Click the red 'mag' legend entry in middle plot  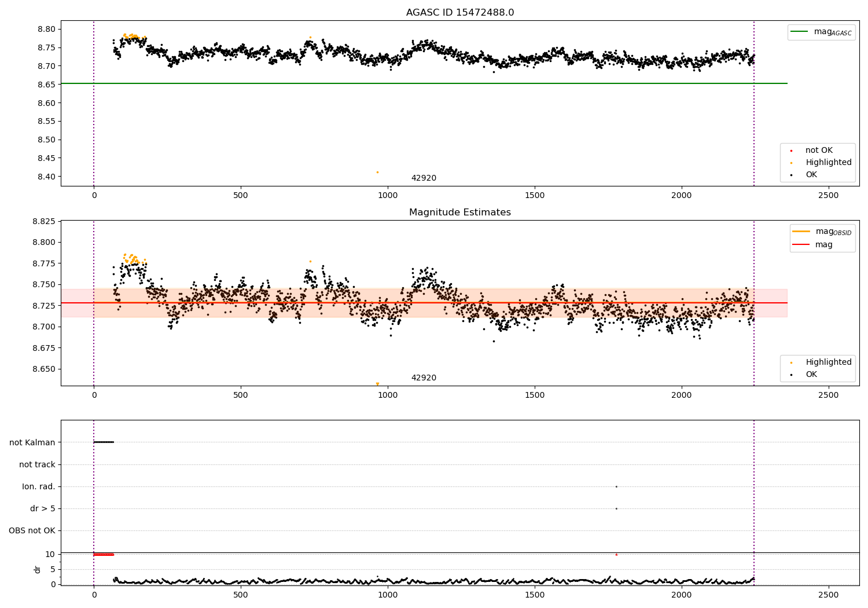click(813, 245)
